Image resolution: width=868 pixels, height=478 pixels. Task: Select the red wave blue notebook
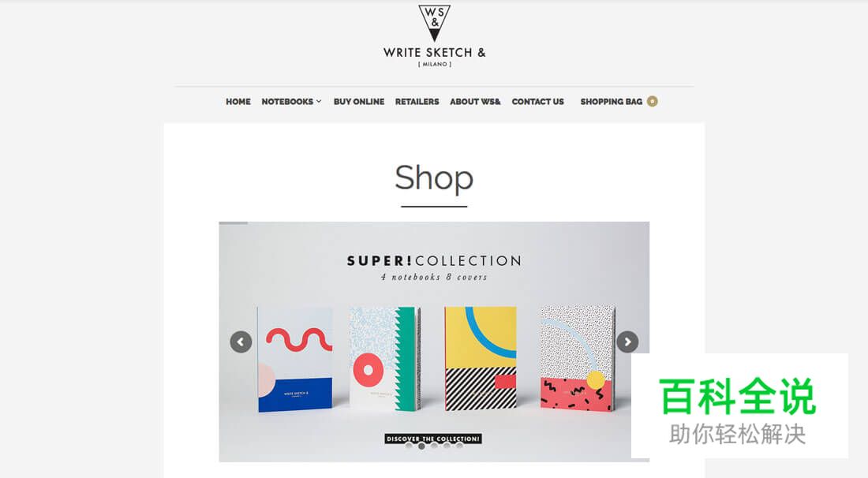[x=294, y=360]
